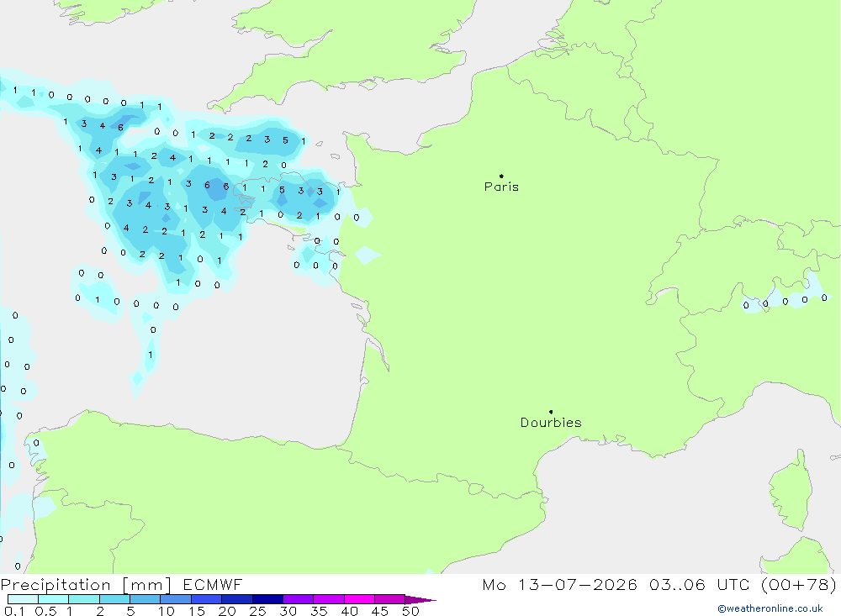Pick the legend swatch between 25 and 30
The image size is (841, 616).
267,599
